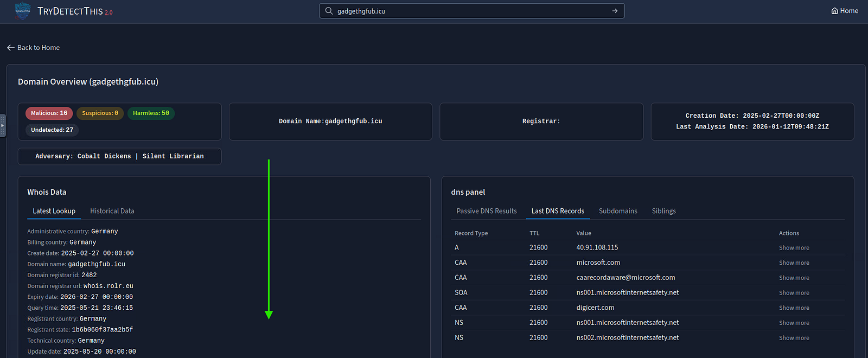Click the Creation Date text

752,116
